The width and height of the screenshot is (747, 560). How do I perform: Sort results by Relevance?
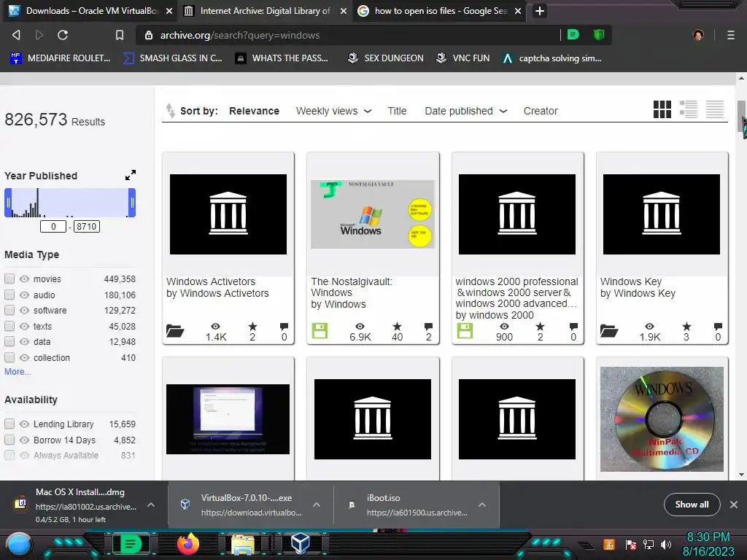254,111
